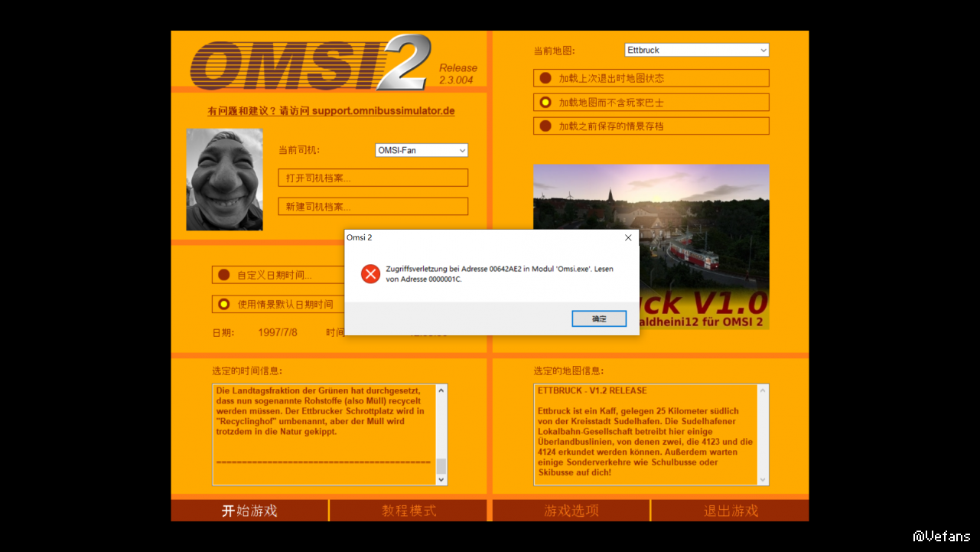
Task: Click scroll-down arrow in map info box
Action: click(762, 479)
